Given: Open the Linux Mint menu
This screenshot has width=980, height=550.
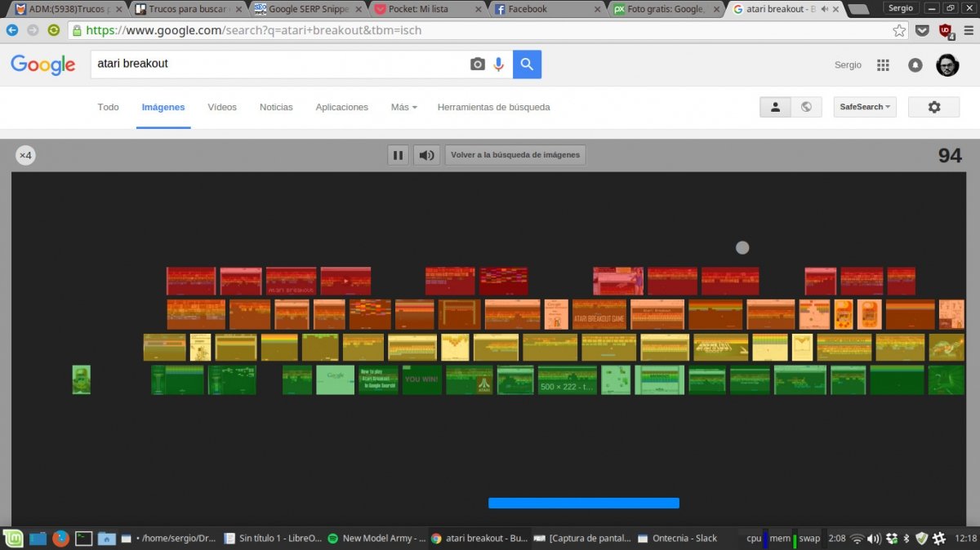Looking at the screenshot, I should pos(12,538).
